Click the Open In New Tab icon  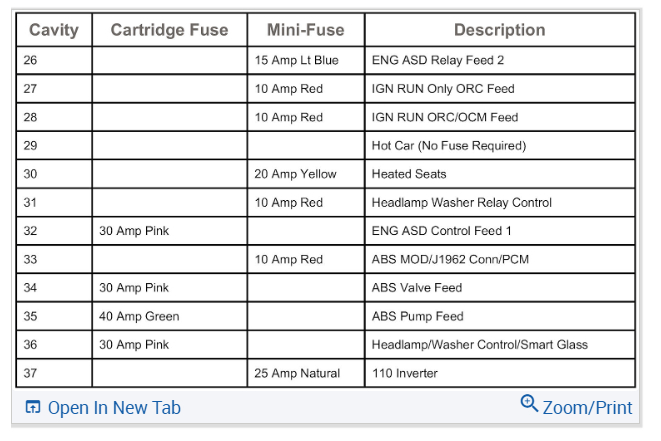[x=32, y=408]
